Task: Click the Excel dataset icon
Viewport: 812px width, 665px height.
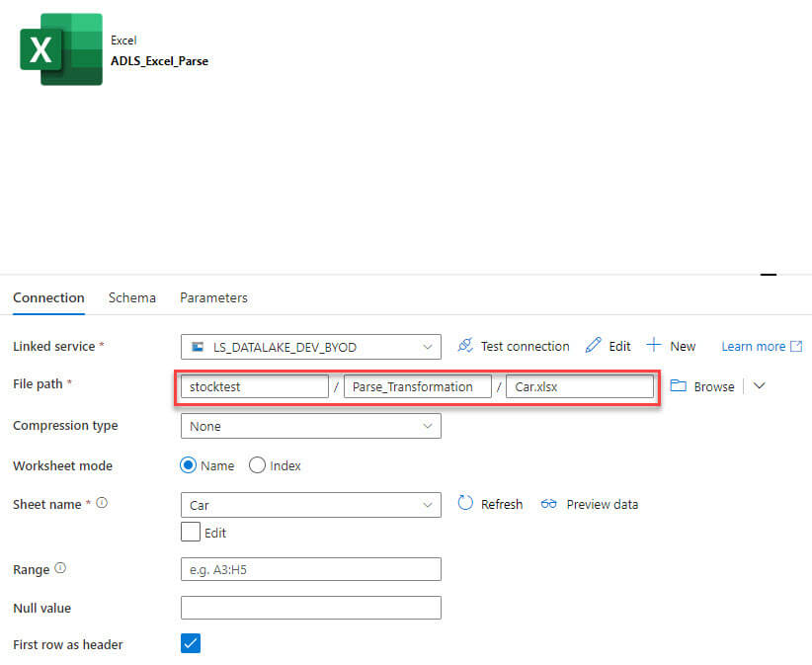Action: coord(61,49)
